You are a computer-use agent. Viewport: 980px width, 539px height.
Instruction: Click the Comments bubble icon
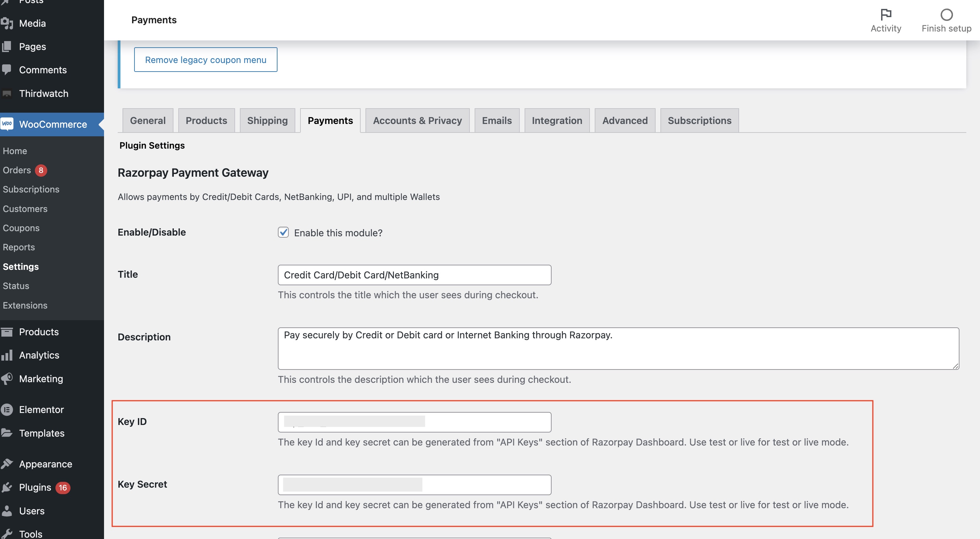(7, 70)
